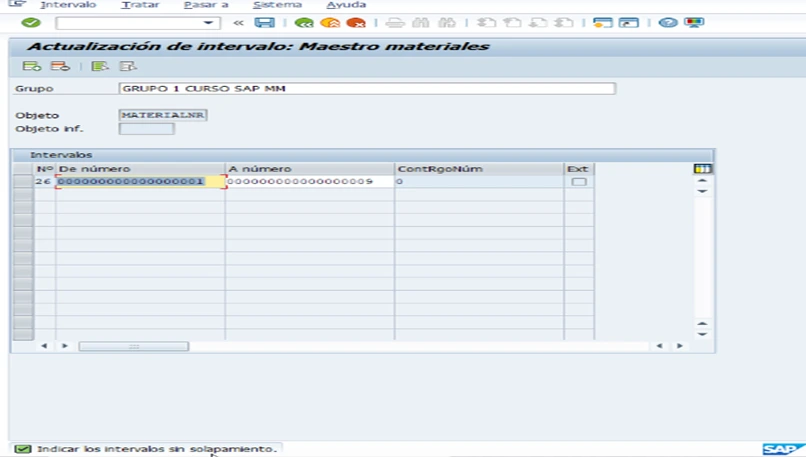Create new session icon
Viewport: 806px width, 457px height.
(602, 23)
